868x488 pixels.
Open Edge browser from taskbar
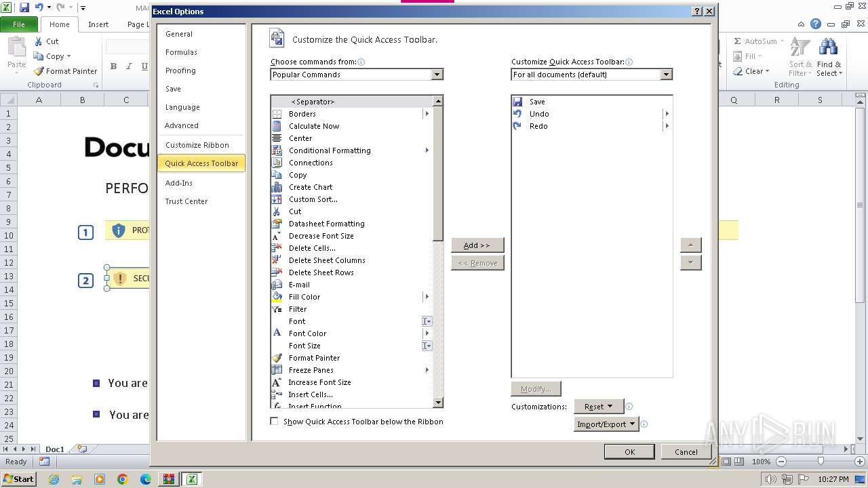coord(146,479)
